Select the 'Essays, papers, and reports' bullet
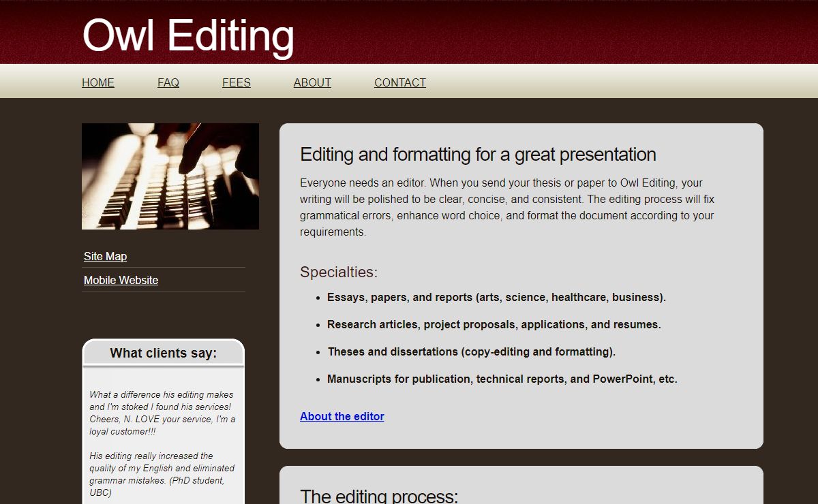 click(x=496, y=297)
